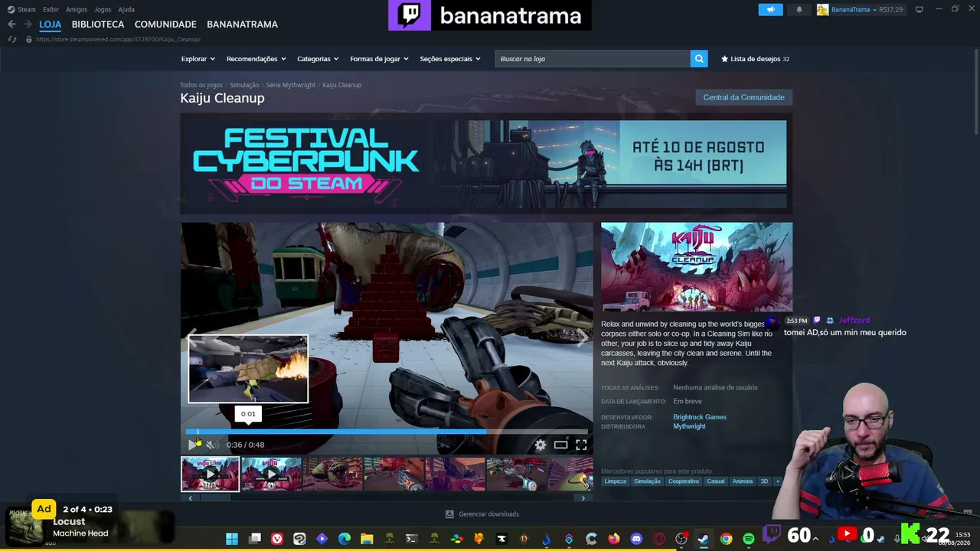Open the terminal from the taskbar
The image size is (980, 551).
coord(412,539)
